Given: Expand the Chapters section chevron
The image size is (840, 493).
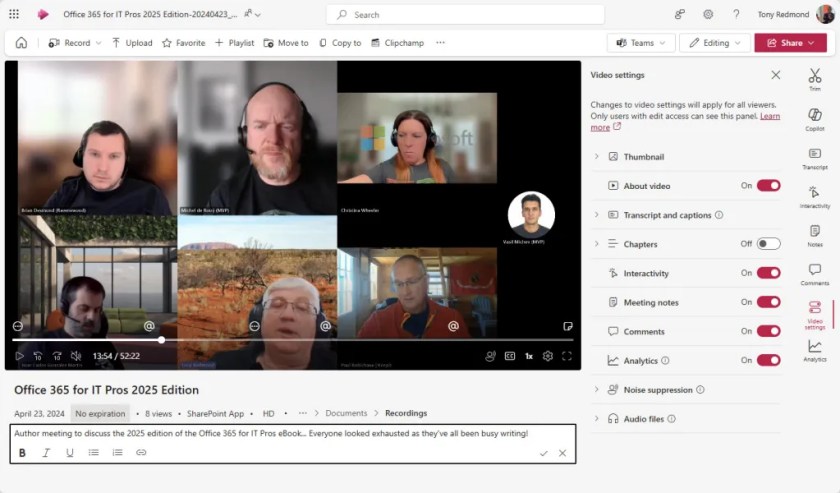Looking at the screenshot, I should pos(596,244).
